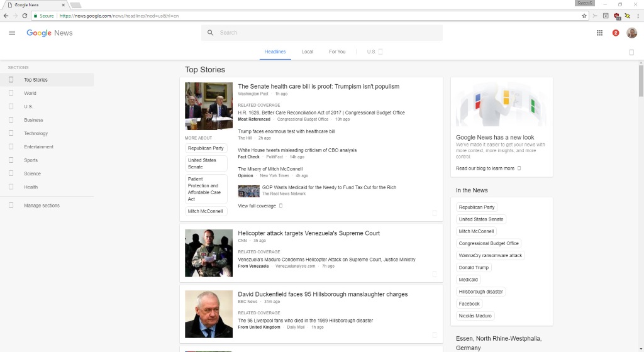Focus the Search input field
This screenshot has height=352, width=644.
tap(322, 33)
